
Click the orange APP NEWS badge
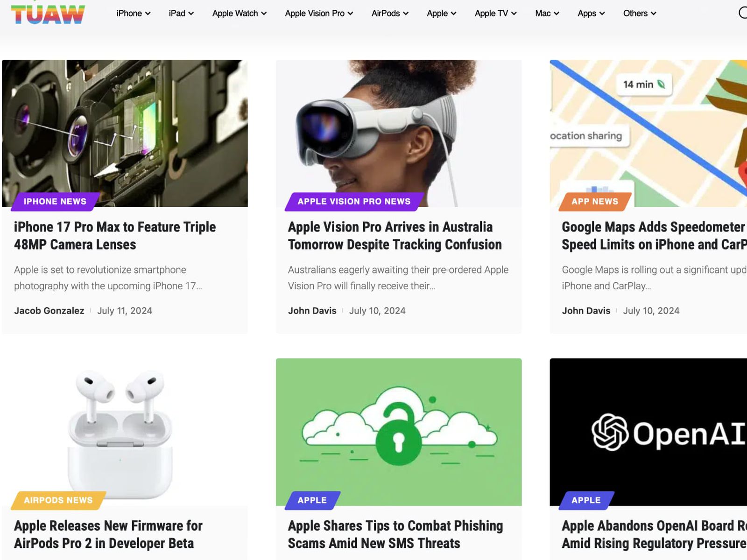click(594, 202)
